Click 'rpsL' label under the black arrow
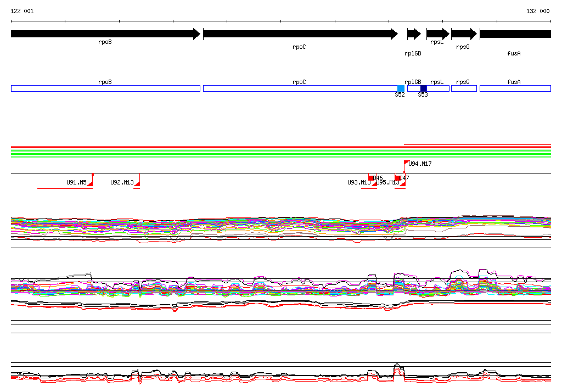 [437, 42]
